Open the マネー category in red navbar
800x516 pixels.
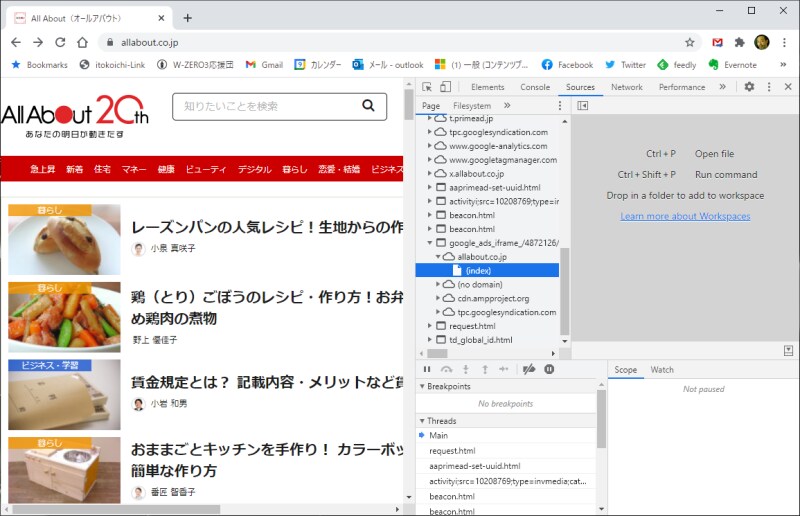pos(134,169)
